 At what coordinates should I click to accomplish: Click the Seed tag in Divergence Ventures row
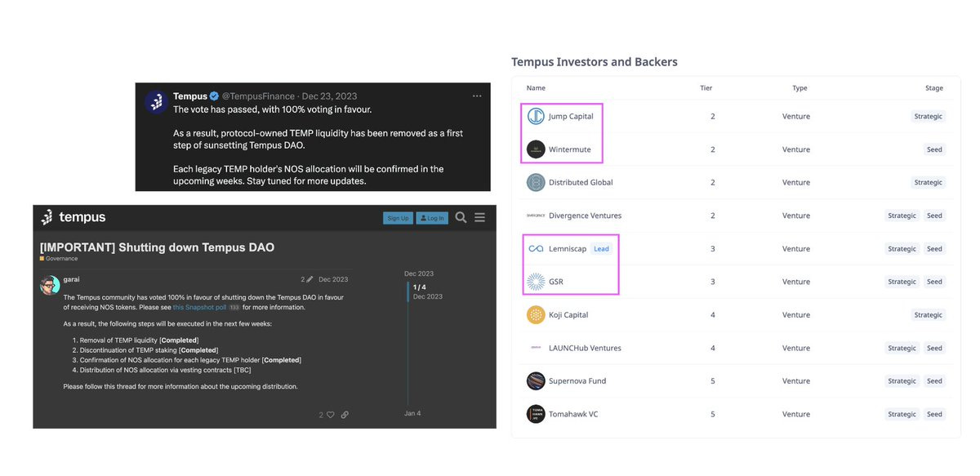point(934,216)
